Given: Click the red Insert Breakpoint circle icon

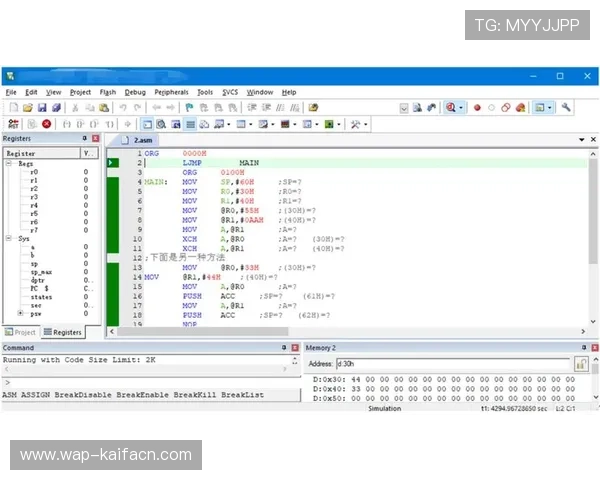Looking at the screenshot, I should pyautogui.click(x=477, y=107).
